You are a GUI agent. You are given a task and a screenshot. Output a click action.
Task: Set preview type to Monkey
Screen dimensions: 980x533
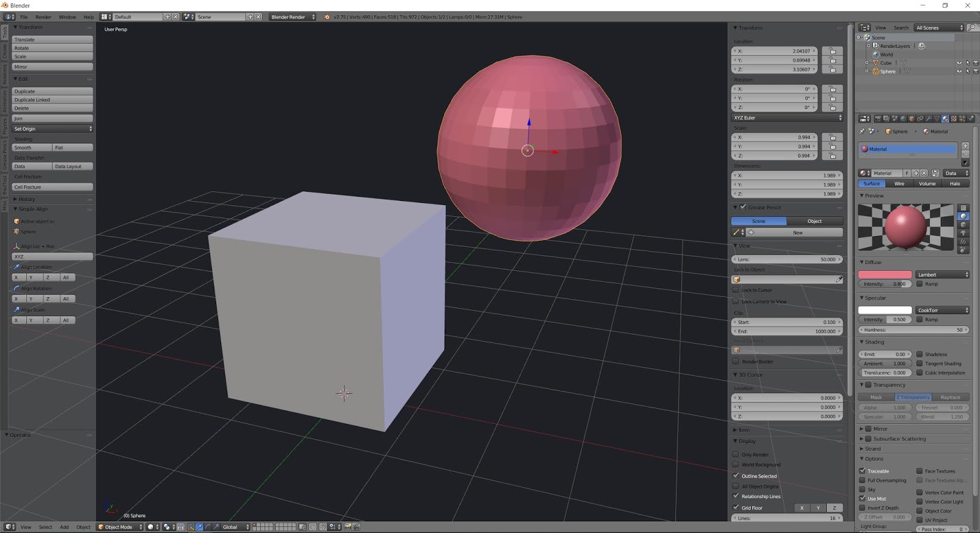(963, 233)
